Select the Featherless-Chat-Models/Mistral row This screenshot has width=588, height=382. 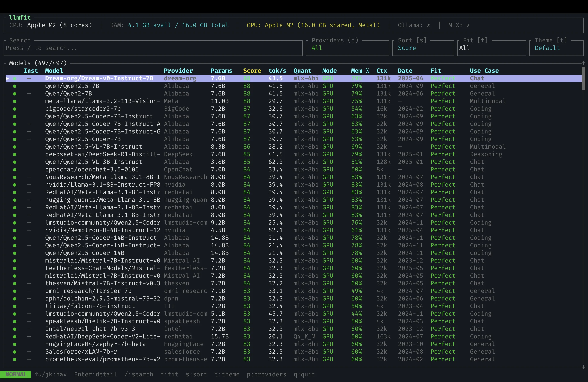coord(294,268)
